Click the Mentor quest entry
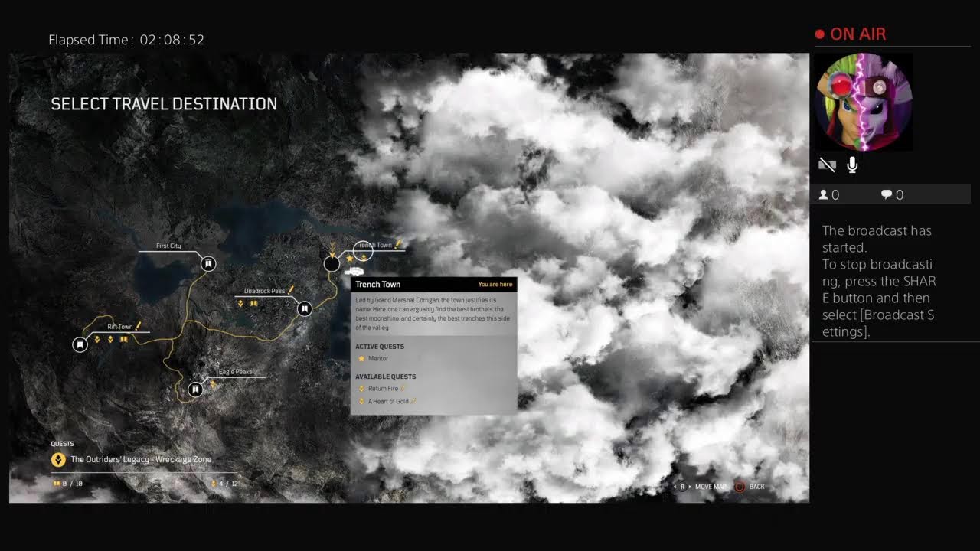Screen dimensions: 980x551 point(378,358)
